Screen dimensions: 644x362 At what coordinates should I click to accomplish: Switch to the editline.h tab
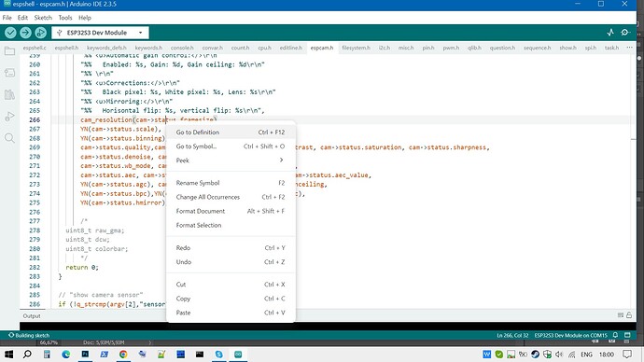point(291,48)
